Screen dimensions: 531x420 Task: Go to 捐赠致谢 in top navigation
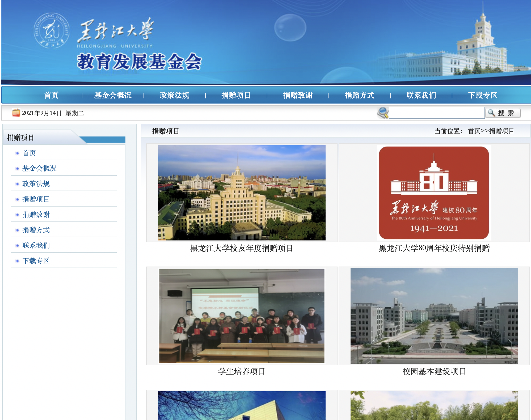(x=298, y=95)
